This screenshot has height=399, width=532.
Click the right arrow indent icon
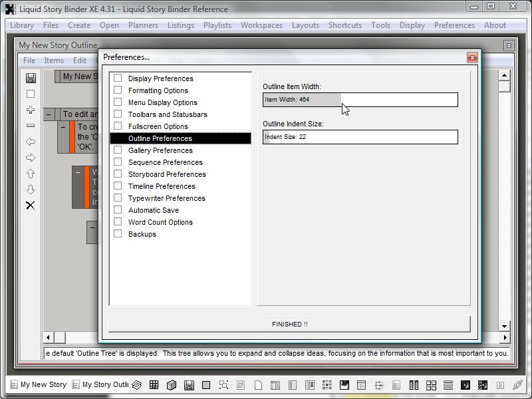[x=31, y=158]
